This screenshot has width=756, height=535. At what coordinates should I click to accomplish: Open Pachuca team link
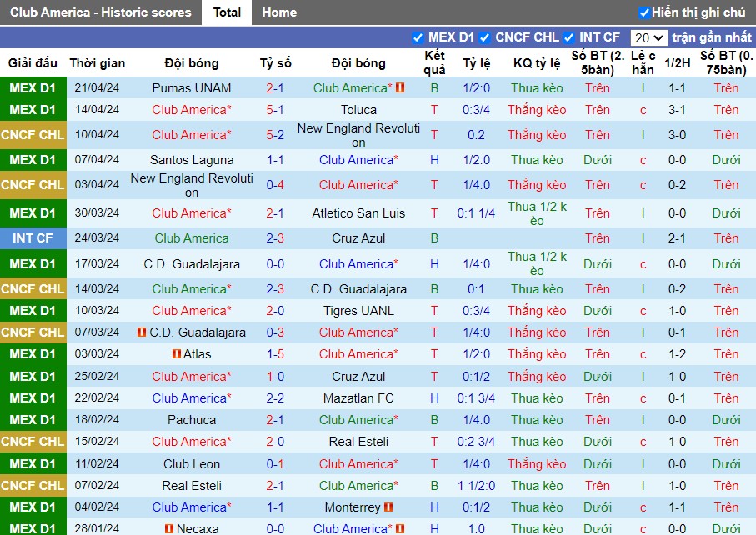[x=192, y=420]
